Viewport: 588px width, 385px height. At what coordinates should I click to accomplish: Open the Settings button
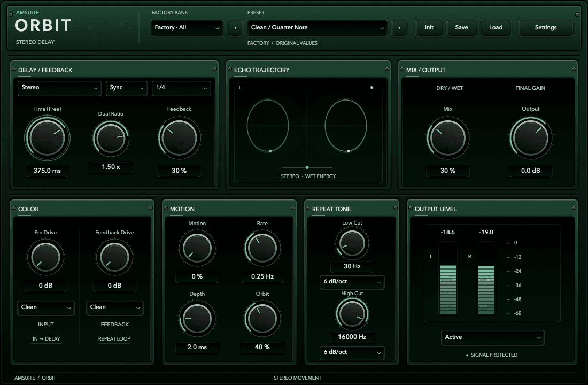546,28
